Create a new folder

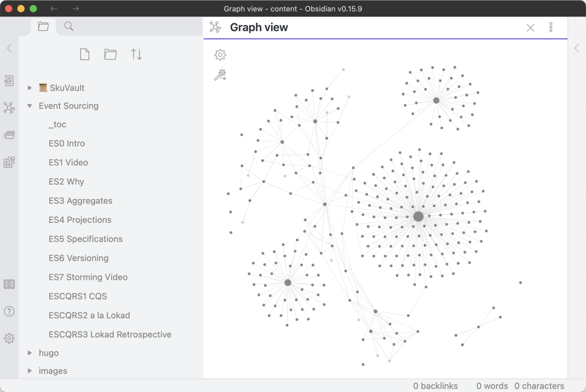tap(110, 54)
